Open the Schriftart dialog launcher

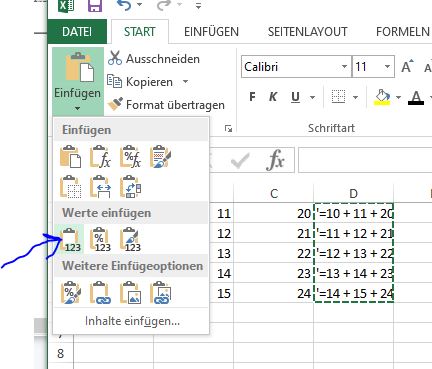pos(228,129)
